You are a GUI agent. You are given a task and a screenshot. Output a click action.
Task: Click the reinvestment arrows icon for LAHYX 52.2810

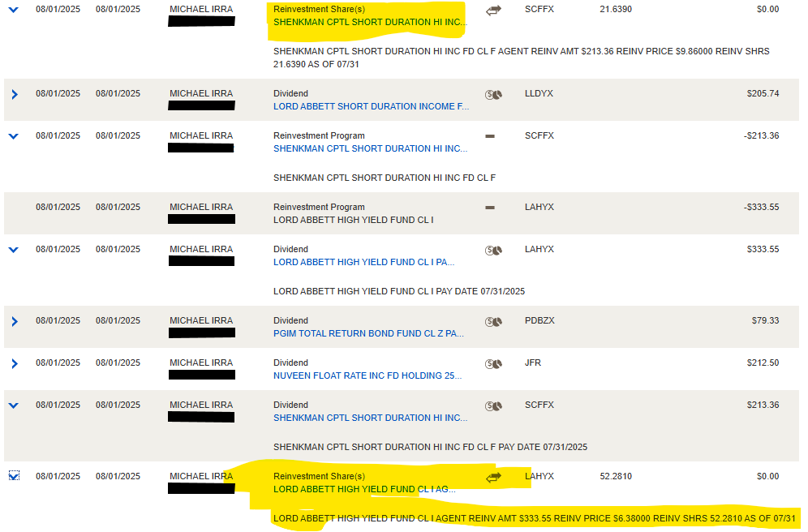[493, 478]
